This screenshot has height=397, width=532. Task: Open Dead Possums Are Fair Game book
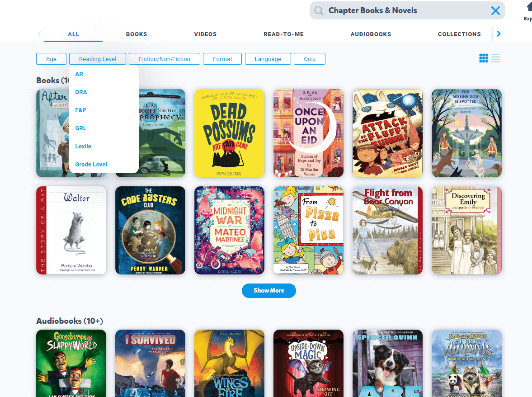point(229,133)
